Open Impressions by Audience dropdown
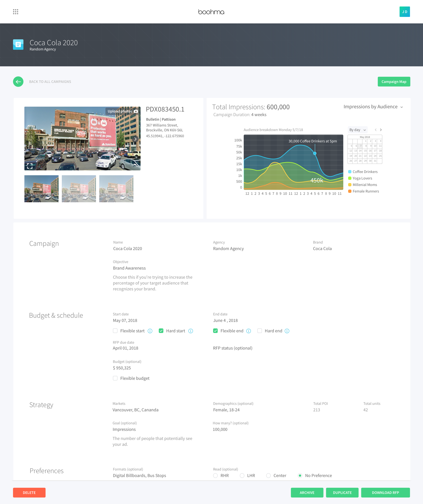Viewport: 423px width, 504px height. coord(373,107)
